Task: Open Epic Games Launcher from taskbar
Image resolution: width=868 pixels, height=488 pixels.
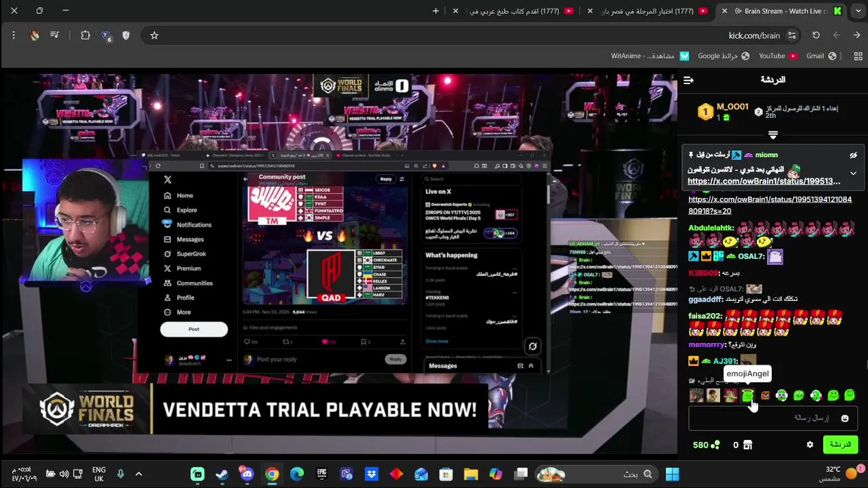Action: click(321, 474)
